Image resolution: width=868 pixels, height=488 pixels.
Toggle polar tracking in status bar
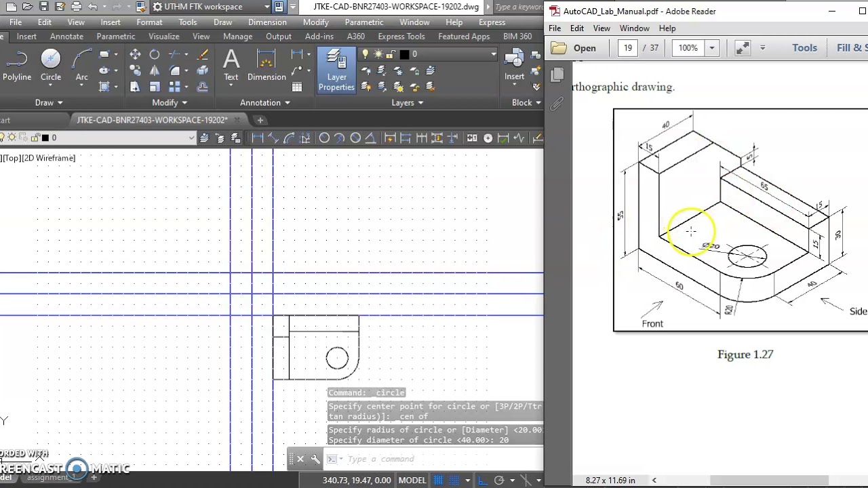(x=499, y=481)
